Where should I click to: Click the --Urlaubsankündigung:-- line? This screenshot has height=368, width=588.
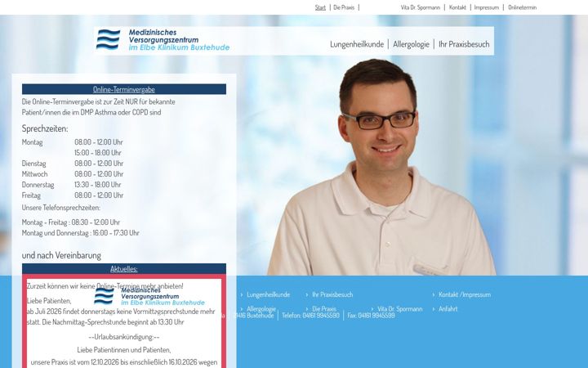[x=124, y=337]
